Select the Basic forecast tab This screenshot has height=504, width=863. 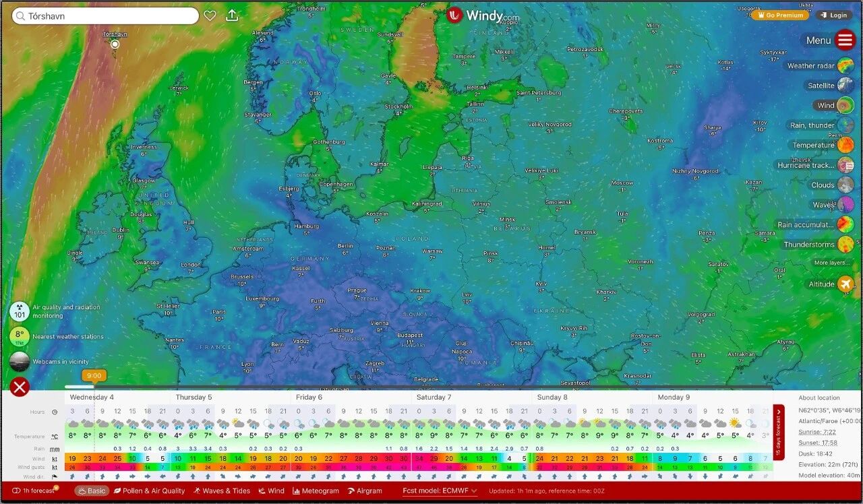92,491
